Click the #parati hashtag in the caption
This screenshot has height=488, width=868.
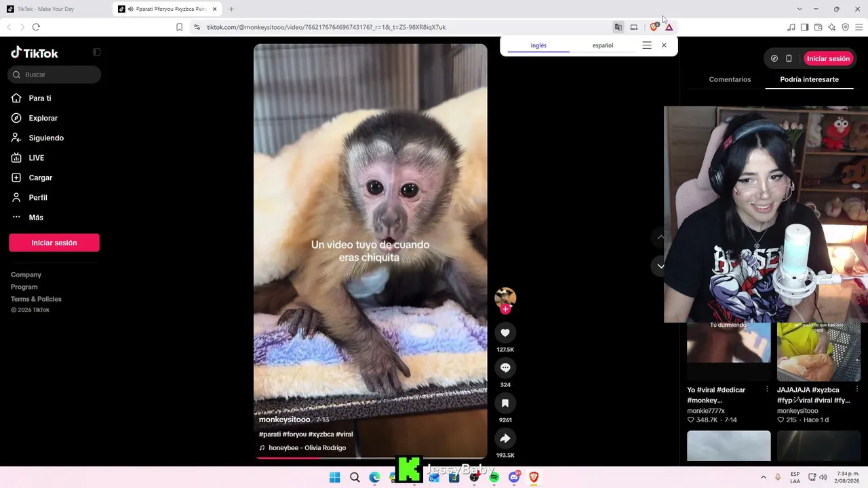270,434
